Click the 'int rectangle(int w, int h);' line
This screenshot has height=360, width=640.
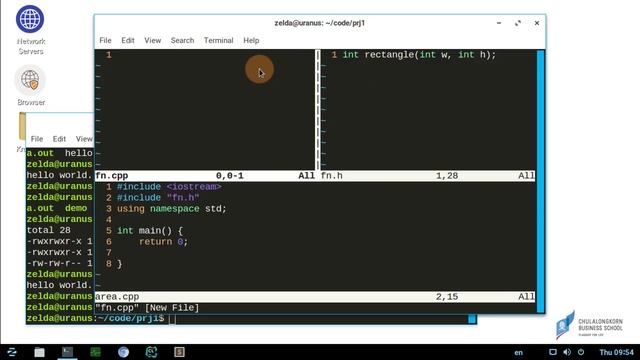coord(419,55)
